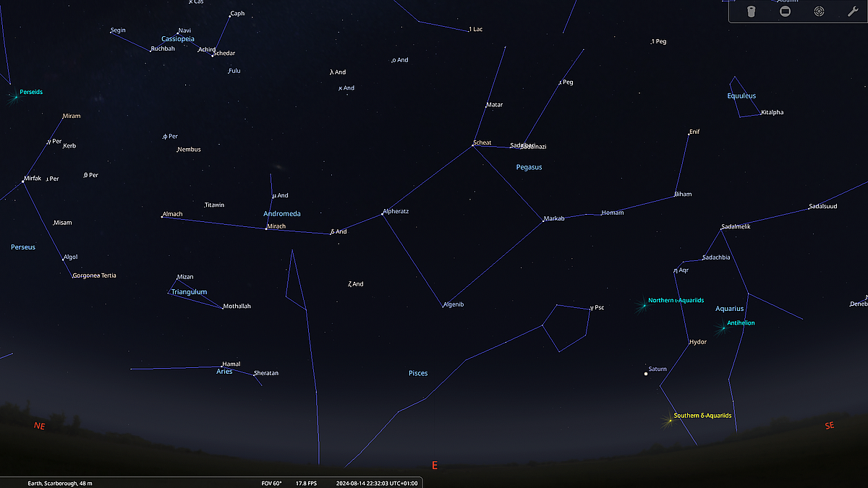Open Oculars configuration wrench icon
868x488 pixels.
(852, 12)
